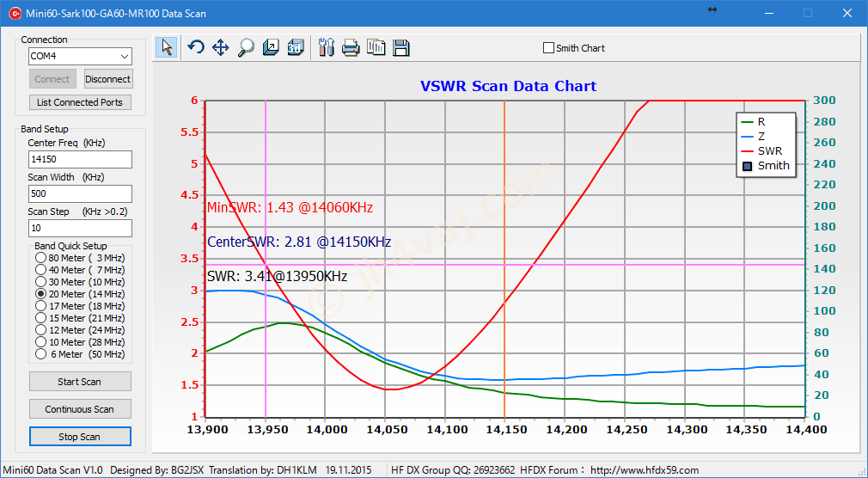868x478 pixels.
Task: Activate the rotate chart tool
Action: (195, 47)
